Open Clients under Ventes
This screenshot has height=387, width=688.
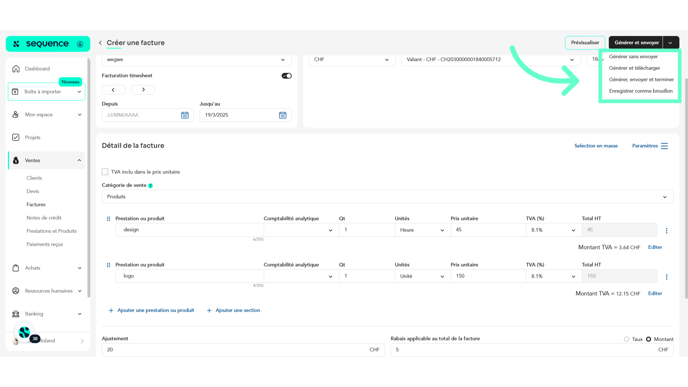(34, 178)
